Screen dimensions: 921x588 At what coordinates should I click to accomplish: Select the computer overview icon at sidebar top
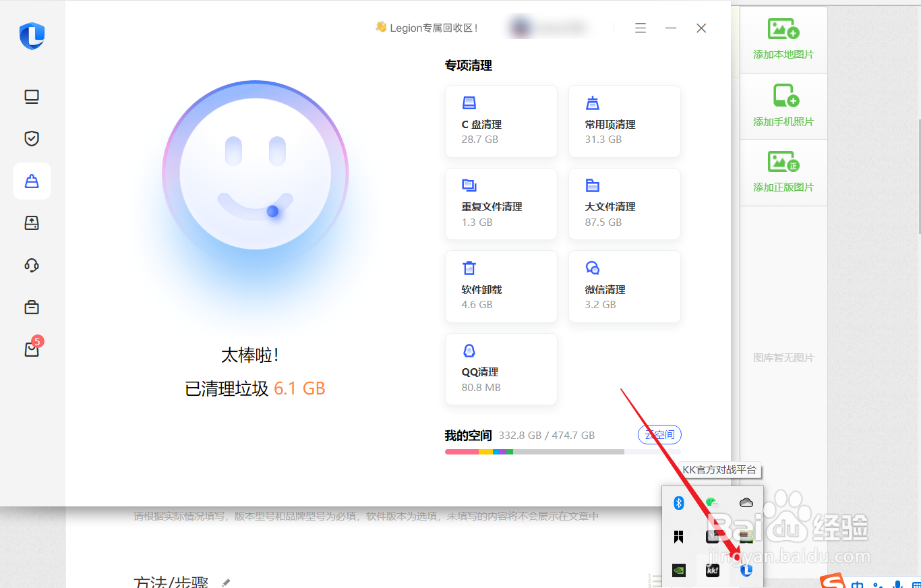(31, 96)
